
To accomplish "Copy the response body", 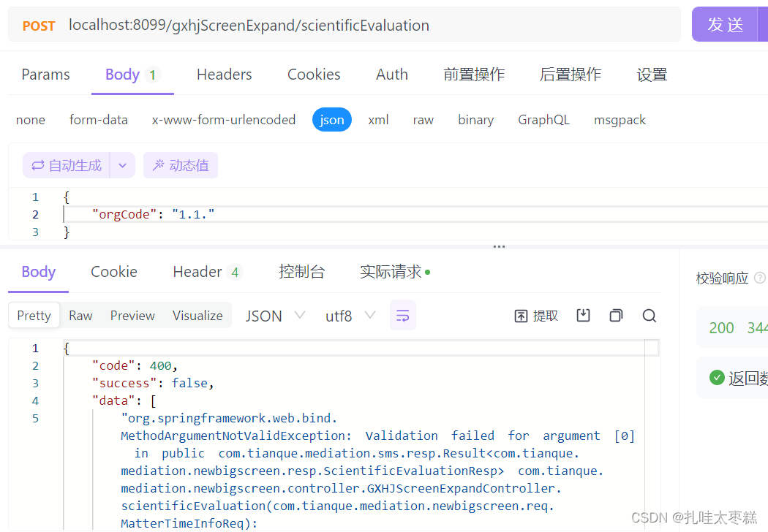I will pyautogui.click(x=615, y=315).
